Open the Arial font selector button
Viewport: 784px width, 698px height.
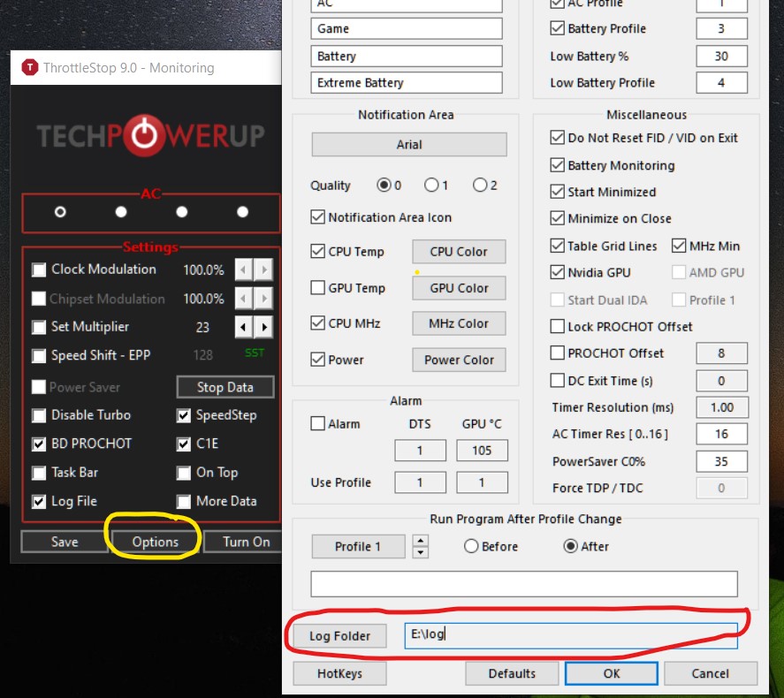409,145
